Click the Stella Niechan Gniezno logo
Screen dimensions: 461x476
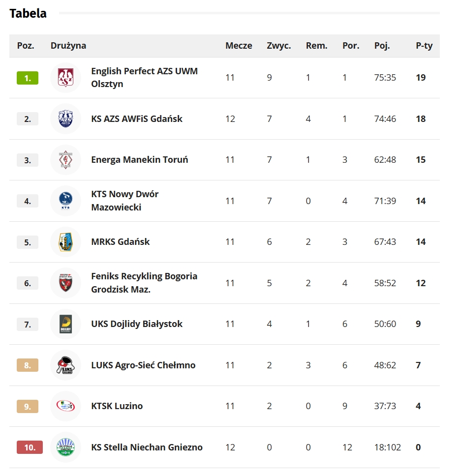(x=65, y=447)
